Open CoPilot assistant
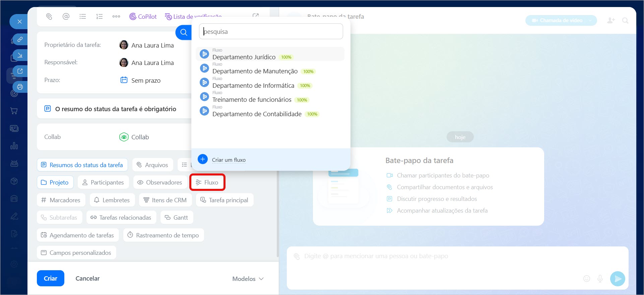Viewport: 644px width, 295px height. [x=143, y=16]
